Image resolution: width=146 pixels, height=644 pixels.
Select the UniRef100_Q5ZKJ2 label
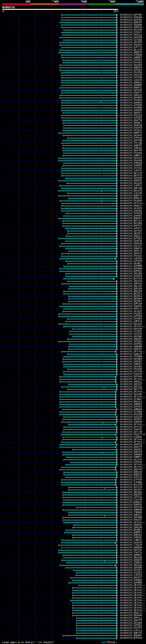click(x=131, y=613)
